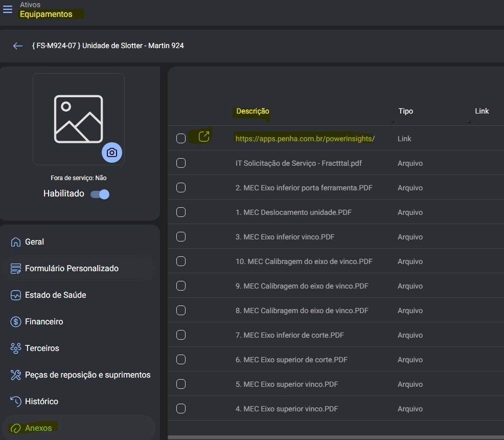Screen dimensions: 504x440
Task: Click the horizontal scrollbar below the attachments table
Action: 336,437
